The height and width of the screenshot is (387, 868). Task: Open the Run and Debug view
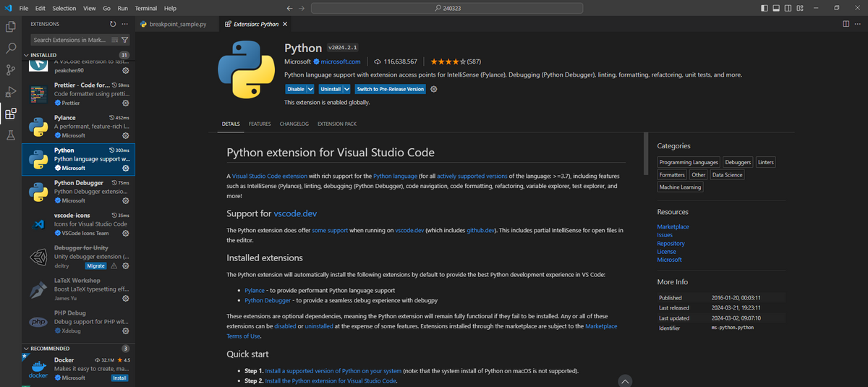point(11,91)
